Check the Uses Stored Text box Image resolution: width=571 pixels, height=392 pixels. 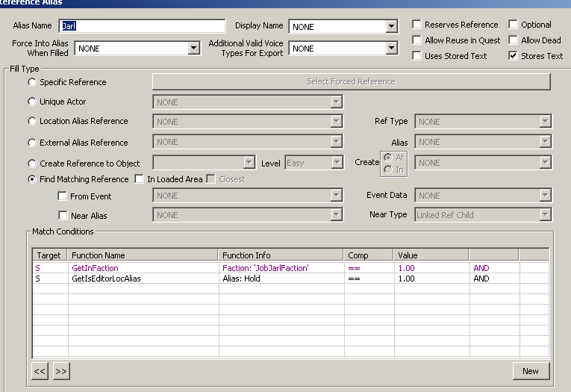pos(416,56)
